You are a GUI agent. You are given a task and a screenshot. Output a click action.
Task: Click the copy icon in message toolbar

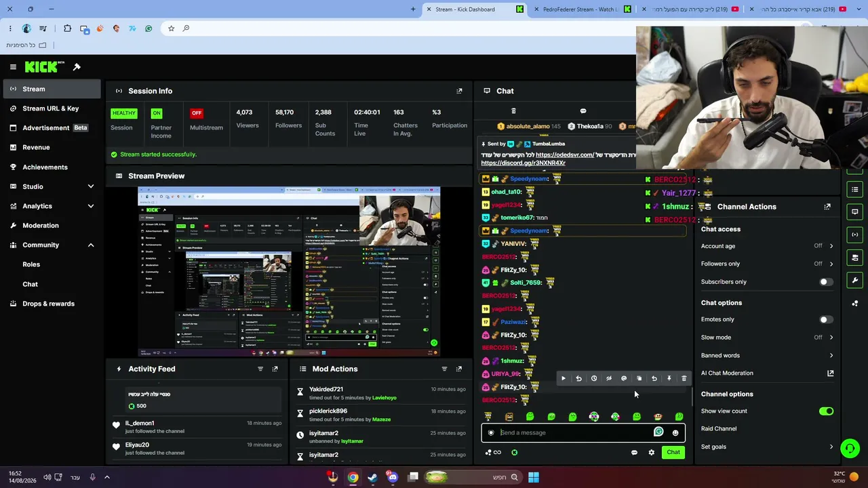[639, 379]
